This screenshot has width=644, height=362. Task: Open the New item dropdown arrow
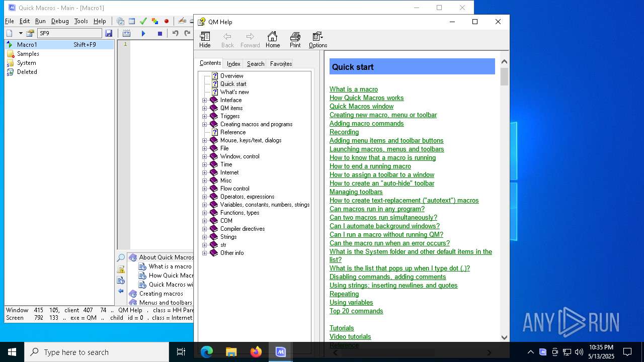click(x=21, y=33)
